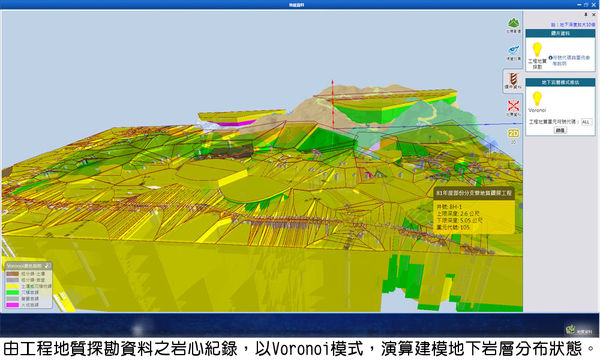
Task: Click the ALL symbol code input field
Action: click(586, 122)
